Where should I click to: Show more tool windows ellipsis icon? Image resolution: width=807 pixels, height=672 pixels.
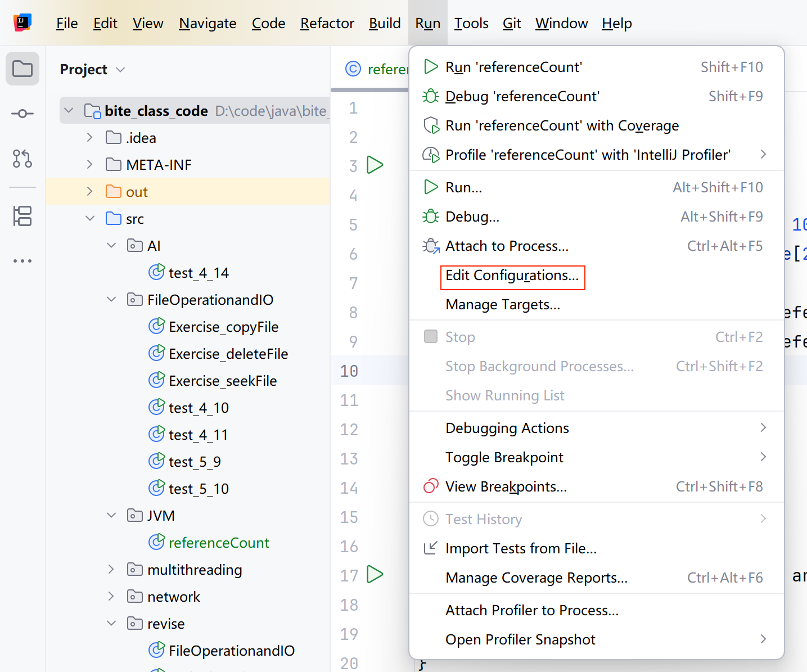(22, 261)
